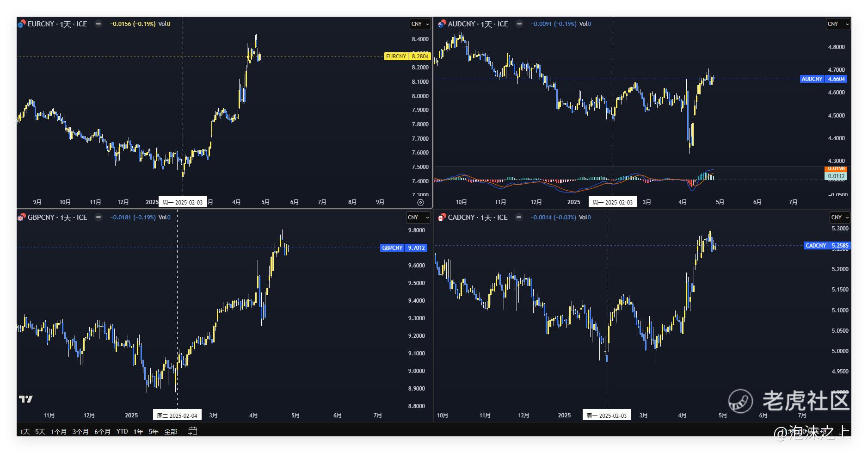Click the 9.8000 price scale value

[x=416, y=230]
